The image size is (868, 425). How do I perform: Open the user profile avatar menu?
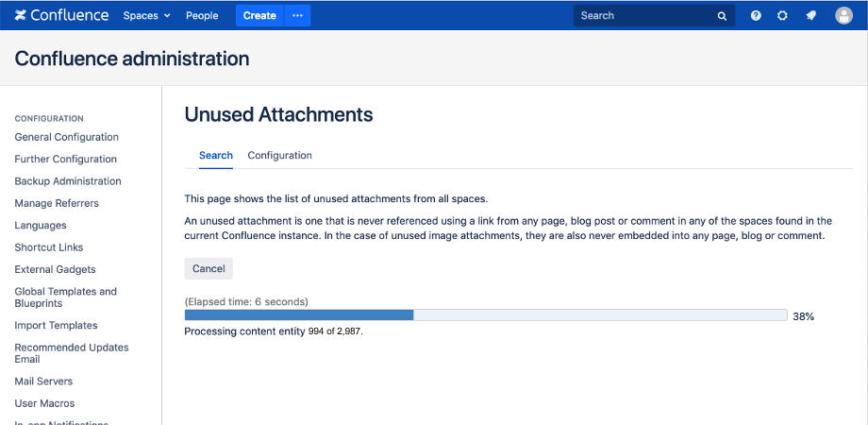point(843,15)
